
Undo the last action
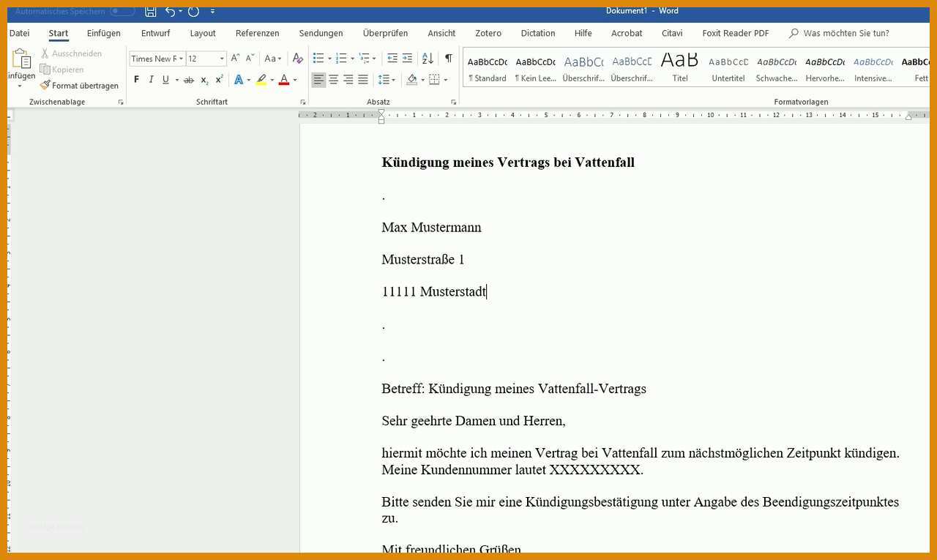pyautogui.click(x=170, y=11)
